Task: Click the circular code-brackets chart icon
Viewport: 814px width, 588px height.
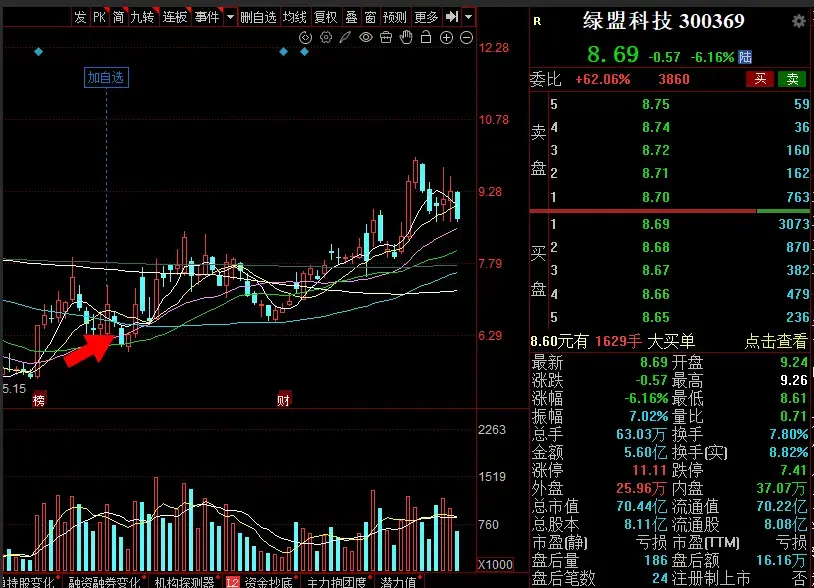Action: [305, 37]
